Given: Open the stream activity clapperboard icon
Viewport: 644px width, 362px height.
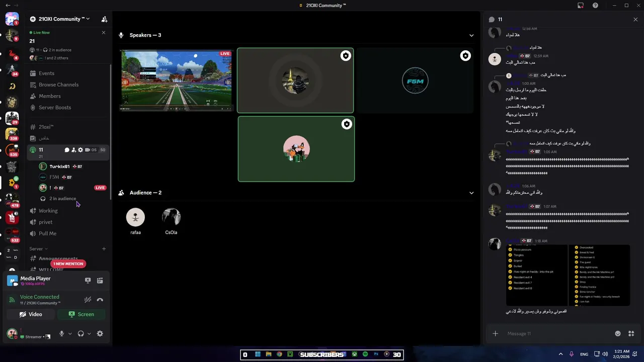Looking at the screenshot, I should point(100,281).
